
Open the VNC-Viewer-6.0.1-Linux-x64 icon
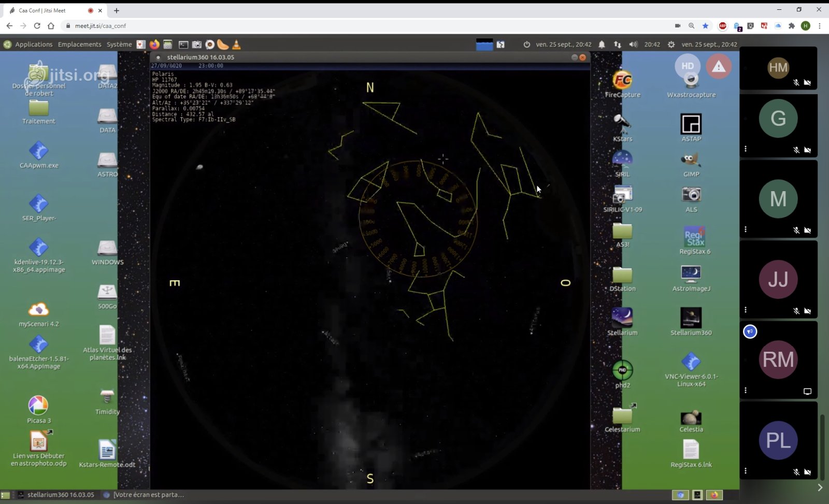point(691,361)
